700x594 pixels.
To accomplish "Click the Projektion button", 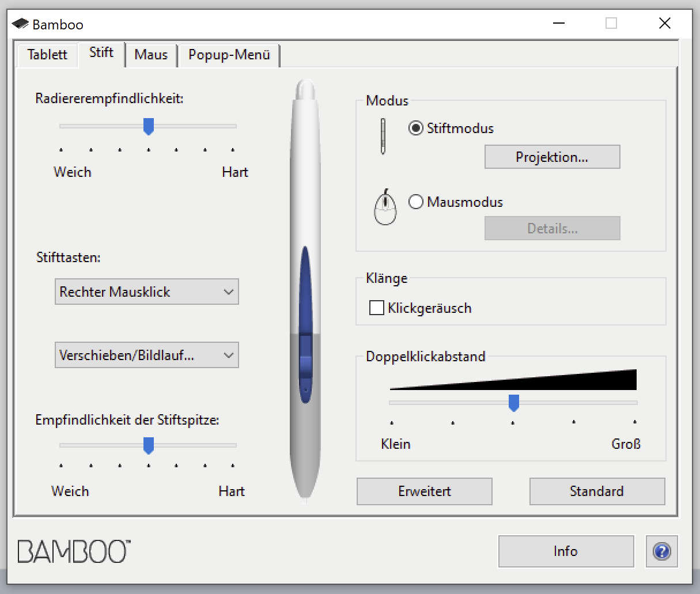I will tap(551, 157).
